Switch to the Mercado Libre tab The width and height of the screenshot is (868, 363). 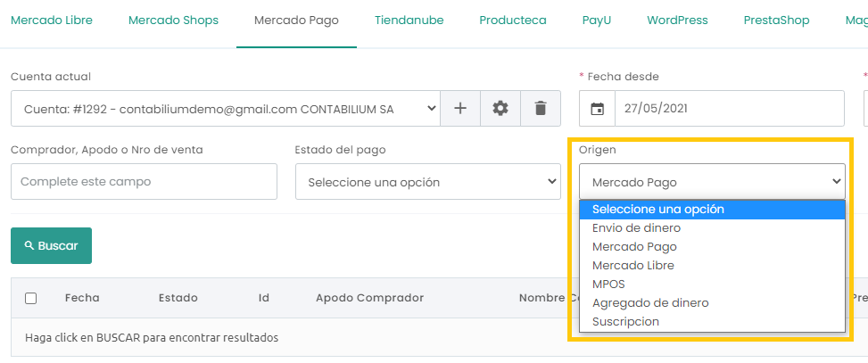click(x=52, y=21)
